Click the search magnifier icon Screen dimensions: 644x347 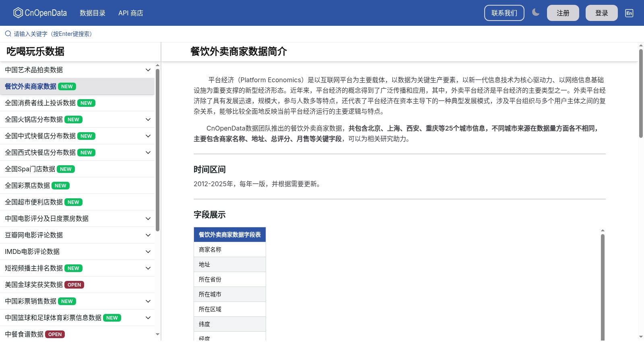[8, 34]
